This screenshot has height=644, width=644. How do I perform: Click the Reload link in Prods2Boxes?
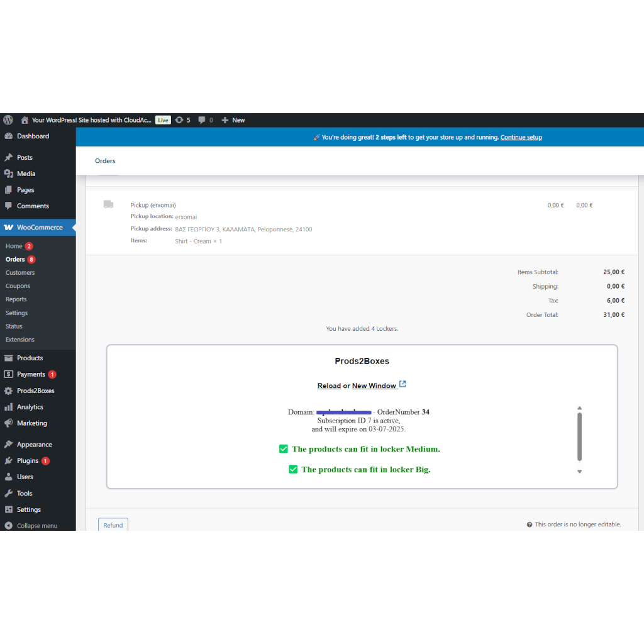[329, 386]
